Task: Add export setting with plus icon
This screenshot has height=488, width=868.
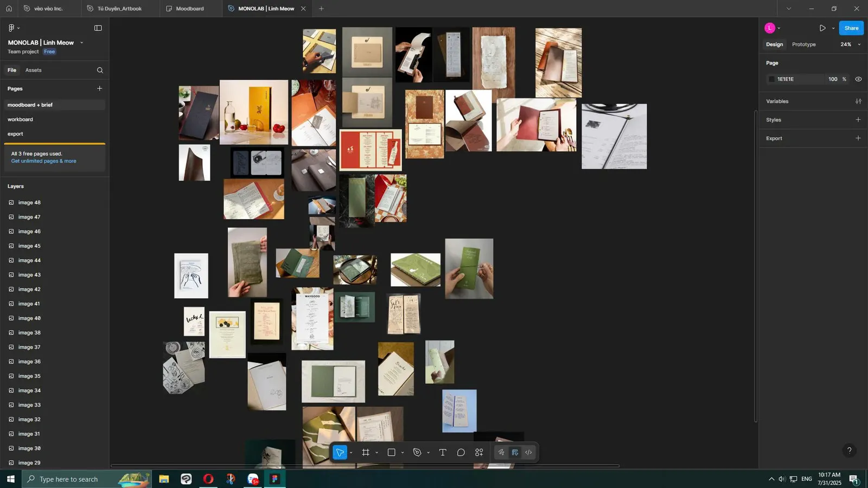Action: click(x=858, y=138)
